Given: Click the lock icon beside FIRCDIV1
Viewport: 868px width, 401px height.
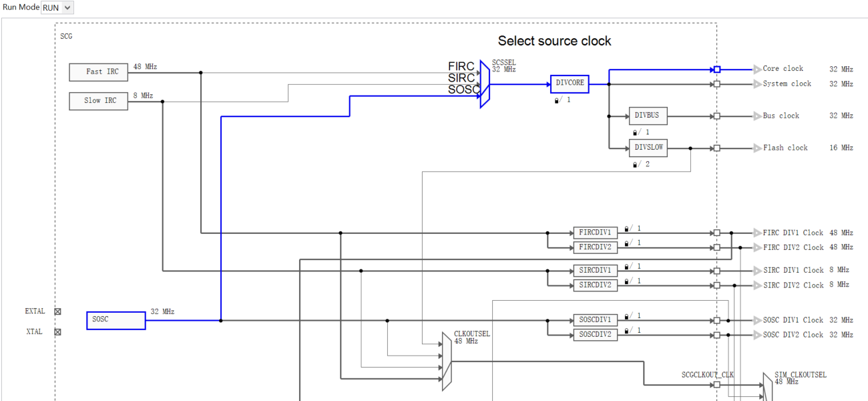Looking at the screenshot, I should click(x=626, y=228).
